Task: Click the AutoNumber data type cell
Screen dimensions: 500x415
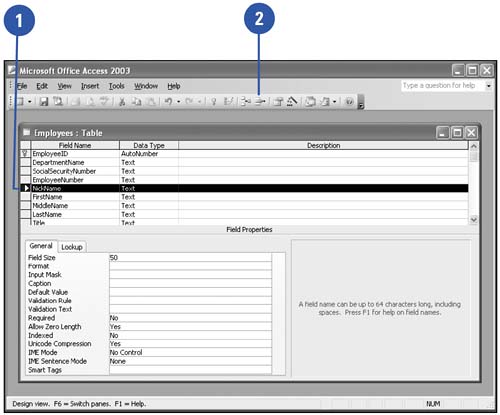Action: pyautogui.click(x=149, y=154)
